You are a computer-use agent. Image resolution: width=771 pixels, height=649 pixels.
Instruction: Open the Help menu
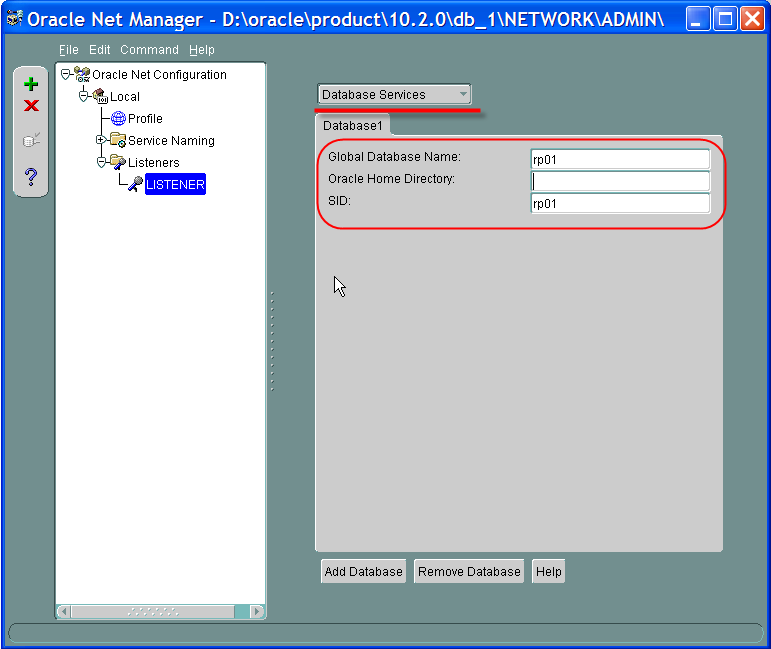(202, 50)
